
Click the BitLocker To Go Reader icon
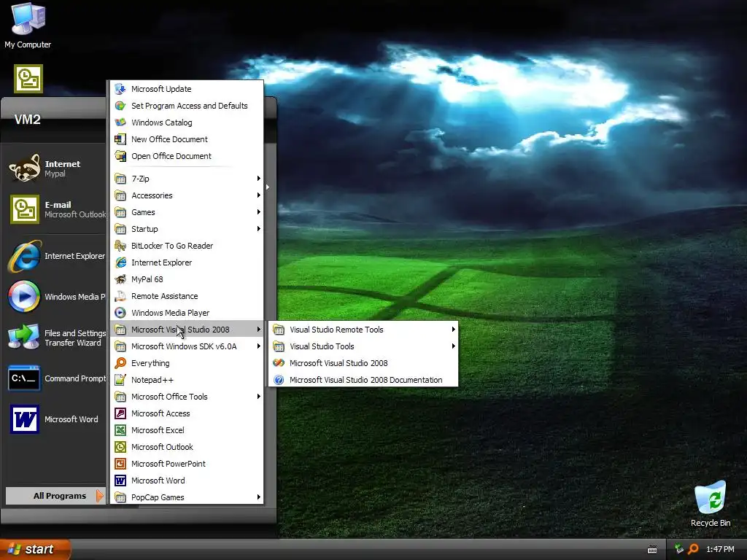(120, 246)
